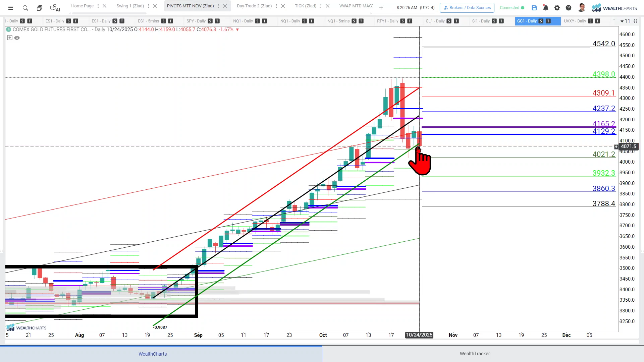Switch to Day-Trade 2 (Ziad) tab

tap(254, 6)
